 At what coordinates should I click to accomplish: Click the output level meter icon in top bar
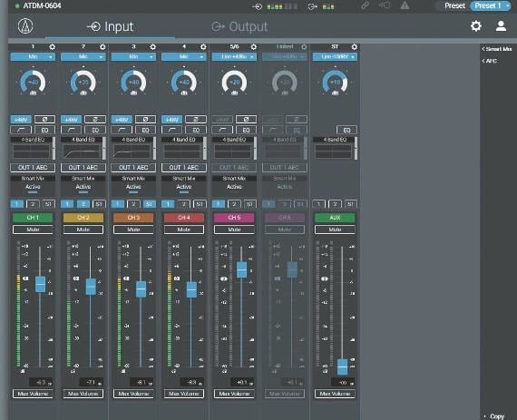tap(312, 6)
